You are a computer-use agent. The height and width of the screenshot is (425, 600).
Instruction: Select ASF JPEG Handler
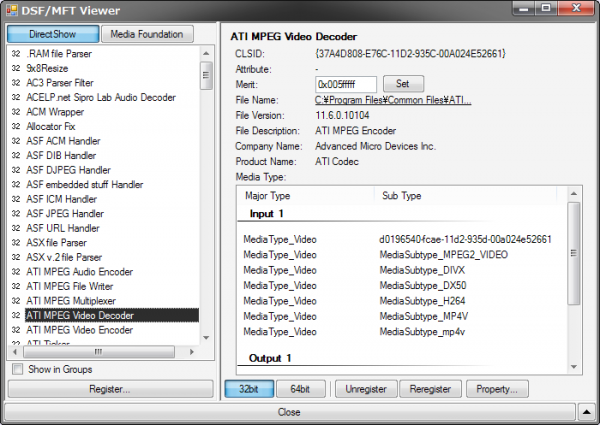pos(103,213)
